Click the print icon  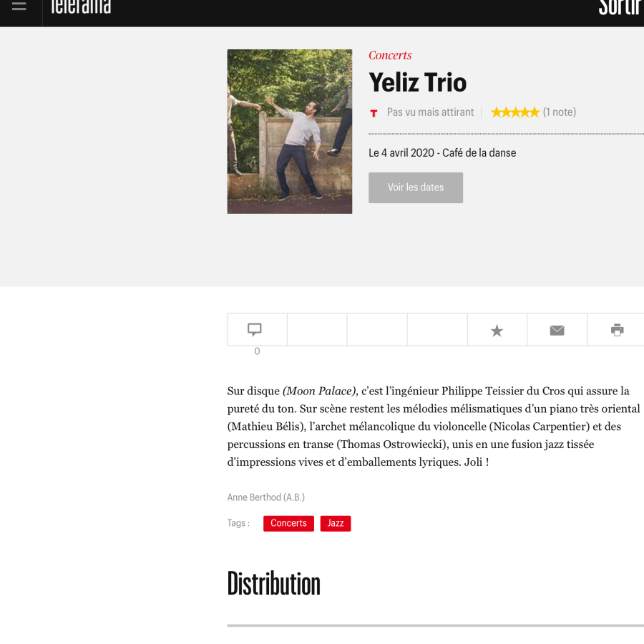tap(615, 329)
